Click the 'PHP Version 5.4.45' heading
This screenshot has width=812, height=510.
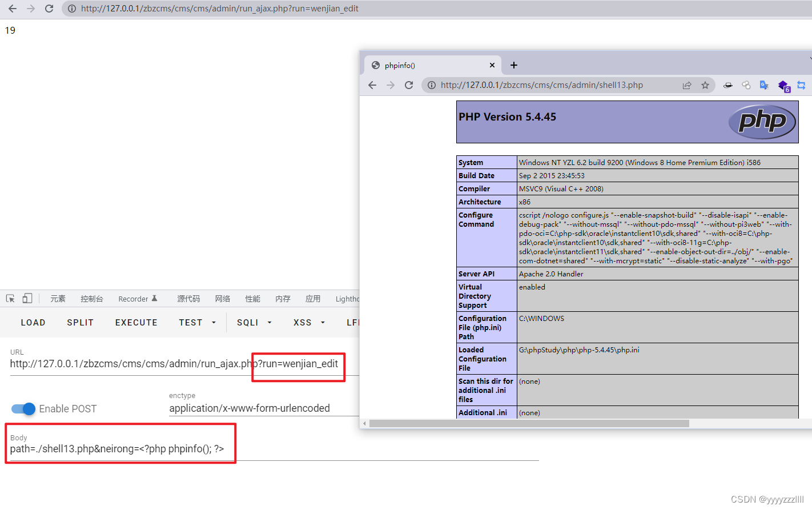[507, 117]
